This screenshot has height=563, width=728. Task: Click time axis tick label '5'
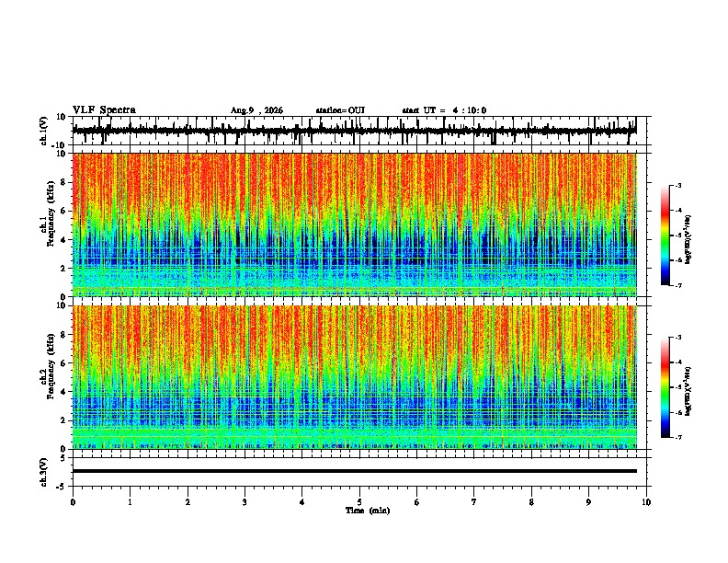click(359, 502)
